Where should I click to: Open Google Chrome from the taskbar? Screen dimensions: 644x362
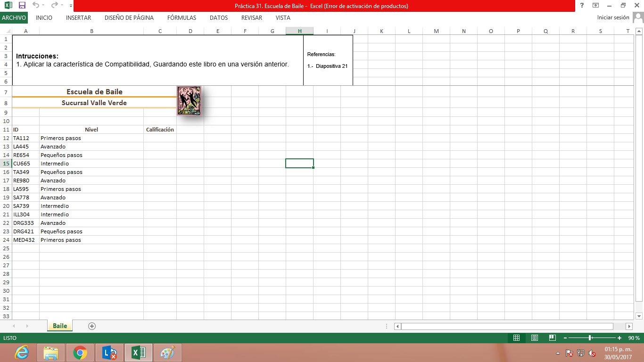coord(80,353)
